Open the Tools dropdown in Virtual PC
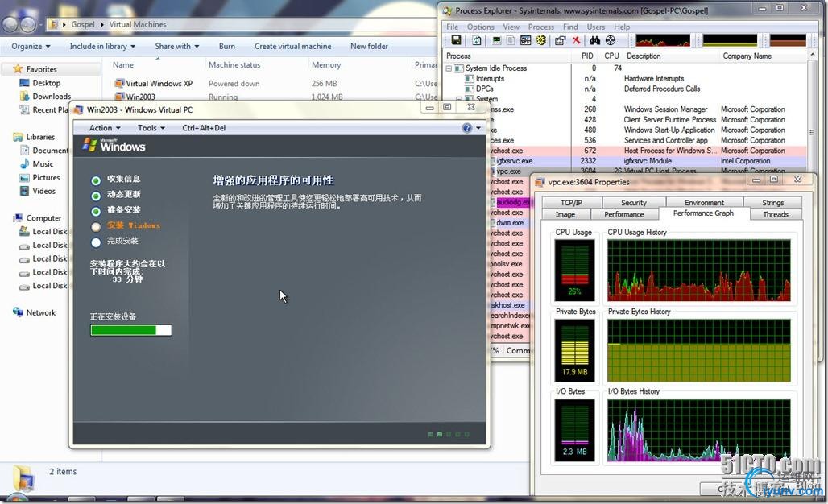 click(x=151, y=128)
